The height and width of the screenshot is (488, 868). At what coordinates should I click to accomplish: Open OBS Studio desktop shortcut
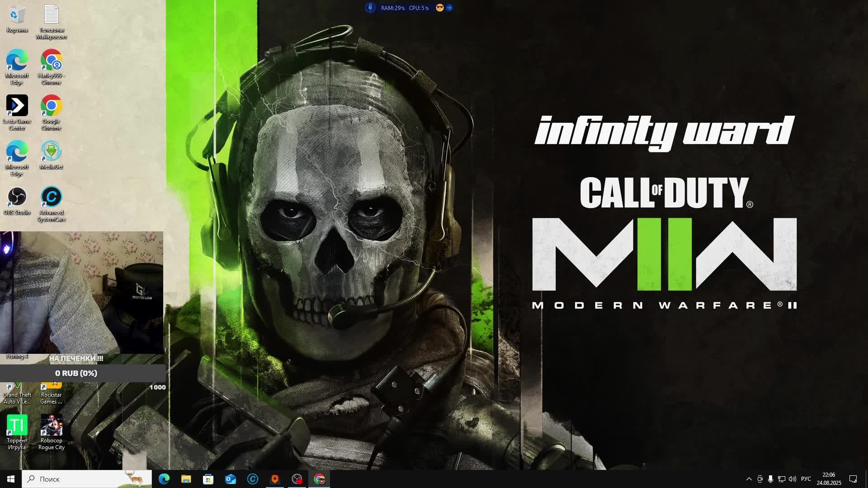(x=17, y=197)
